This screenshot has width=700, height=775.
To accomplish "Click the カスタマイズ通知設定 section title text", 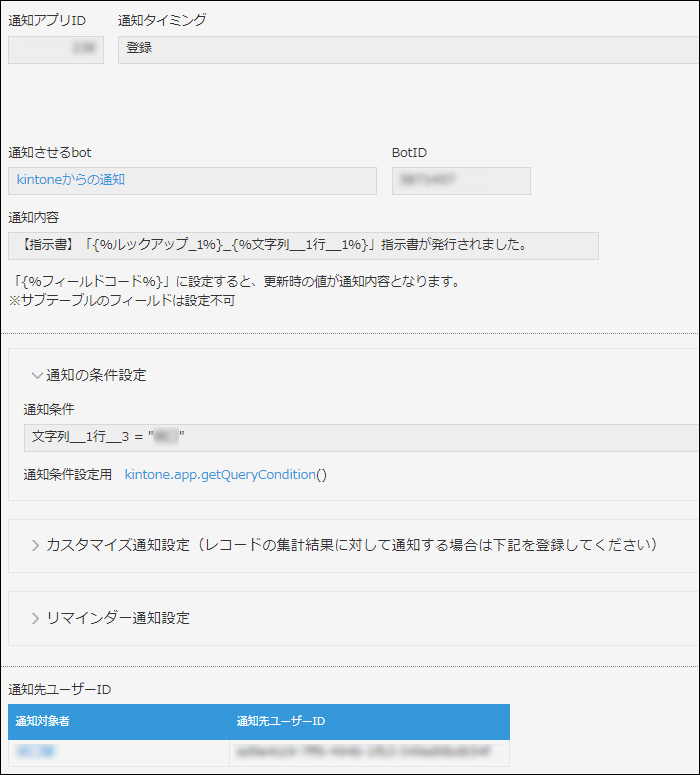I will [x=350, y=546].
